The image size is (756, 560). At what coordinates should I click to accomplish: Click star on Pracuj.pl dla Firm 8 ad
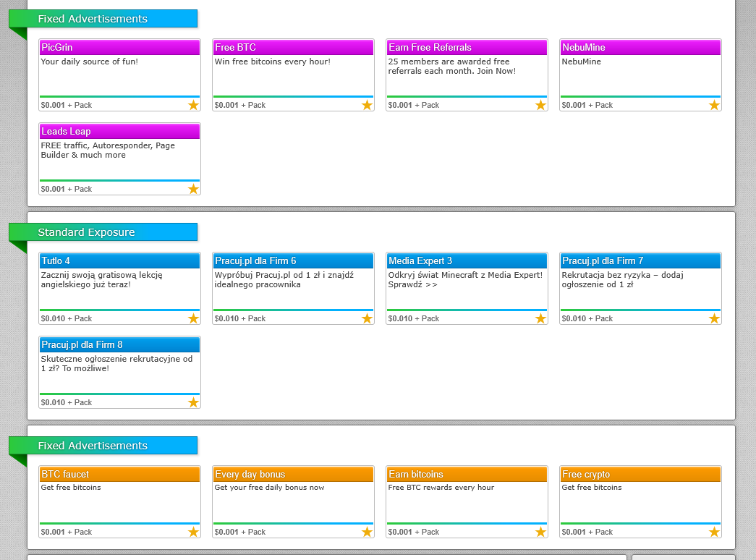pyautogui.click(x=193, y=402)
